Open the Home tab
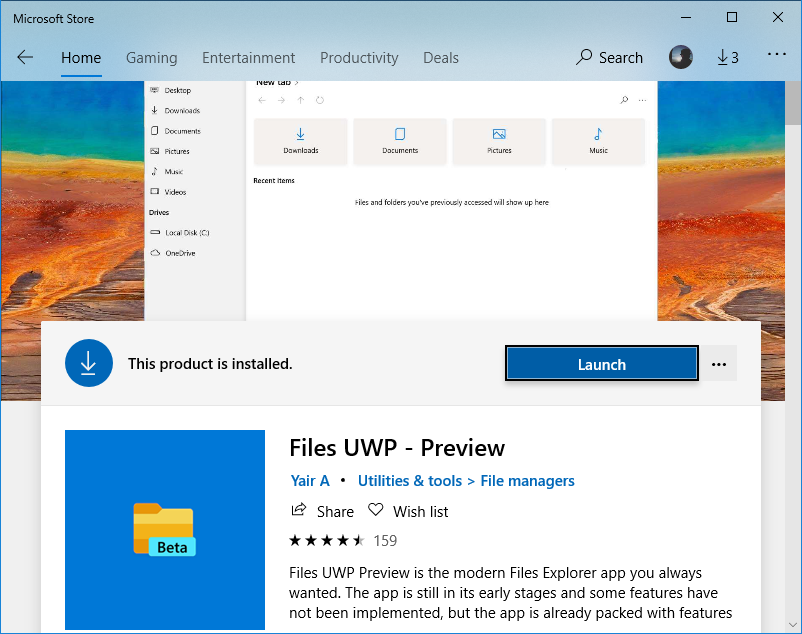Image resolution: width=802 pixels, height=634 pixels. pos(81,58)
